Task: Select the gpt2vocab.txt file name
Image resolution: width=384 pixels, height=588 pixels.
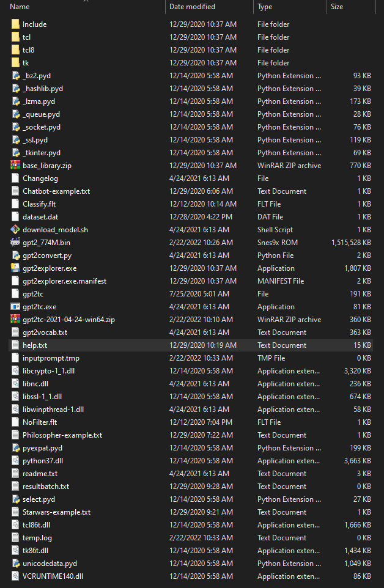Action: coord(45,333)
